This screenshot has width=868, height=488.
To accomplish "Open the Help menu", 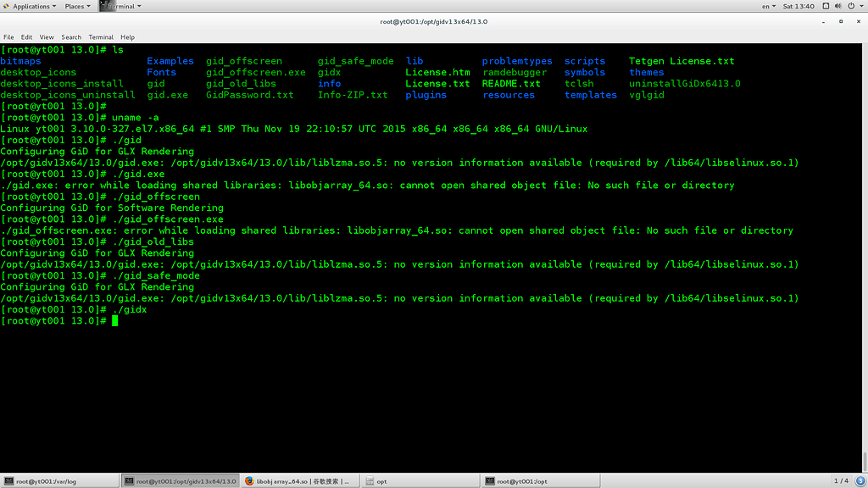I will point(127,37).
